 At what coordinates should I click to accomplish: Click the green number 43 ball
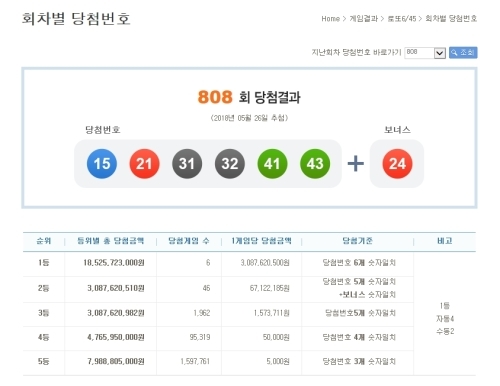point(315,164)
